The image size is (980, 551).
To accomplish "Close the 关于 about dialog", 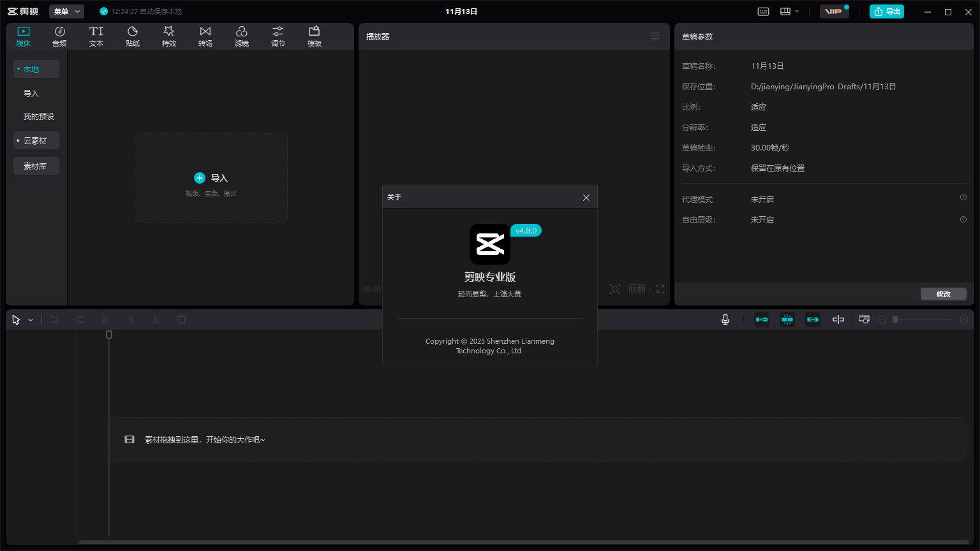I will click(586, 198).
